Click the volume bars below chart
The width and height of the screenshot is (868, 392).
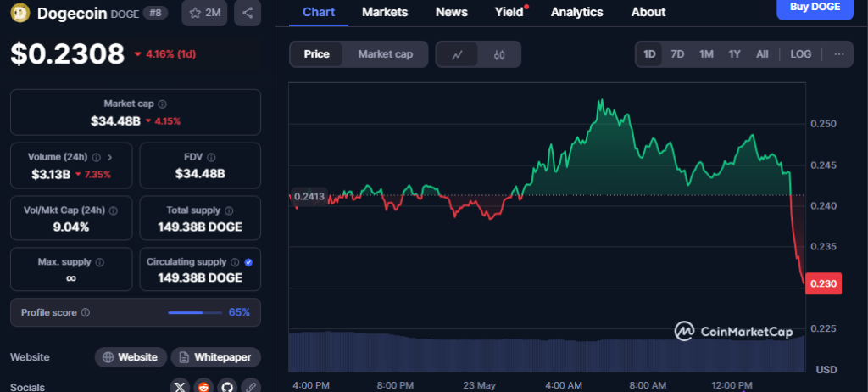(x=547, y=351)
